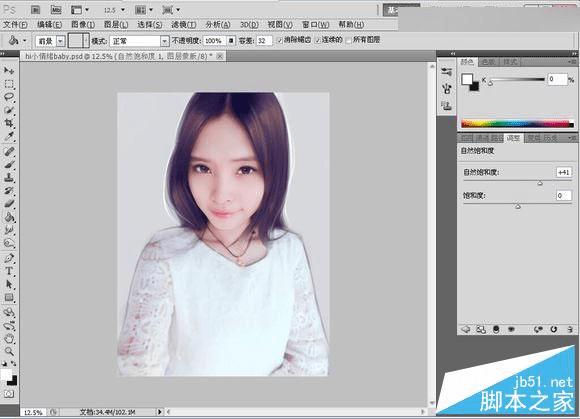Click the 自然饱和度 +41 value field
The image size is (580, 419).
point(564,172)
